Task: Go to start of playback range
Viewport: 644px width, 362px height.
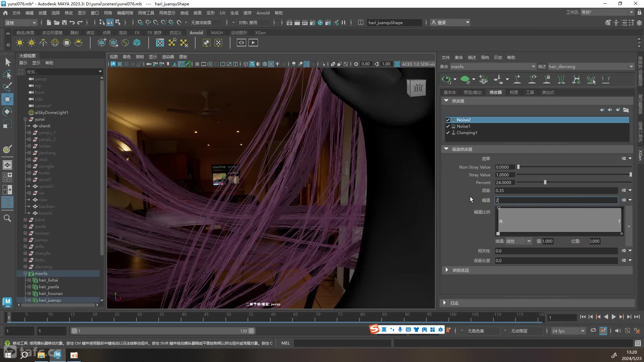Action: (x=583, y=317)
